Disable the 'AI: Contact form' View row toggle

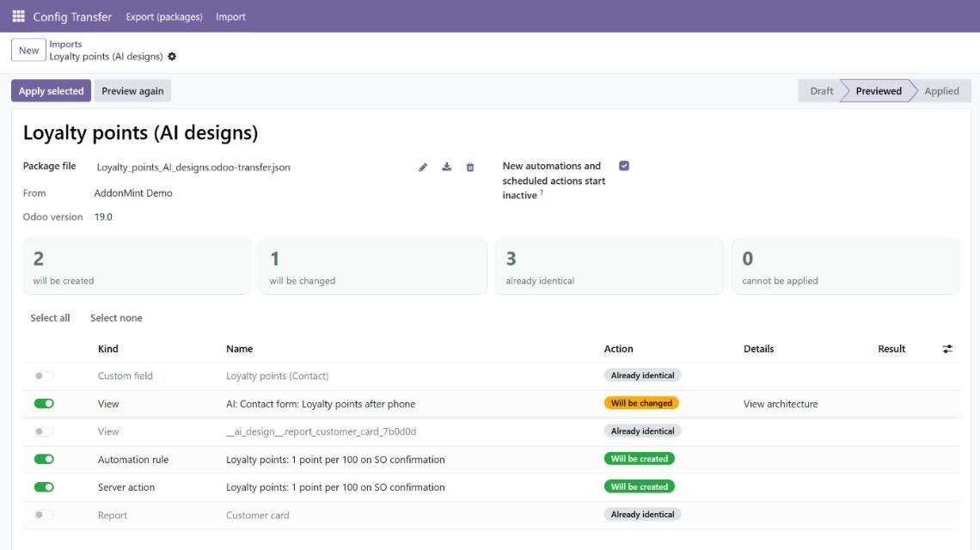click(x=44, y=404)
